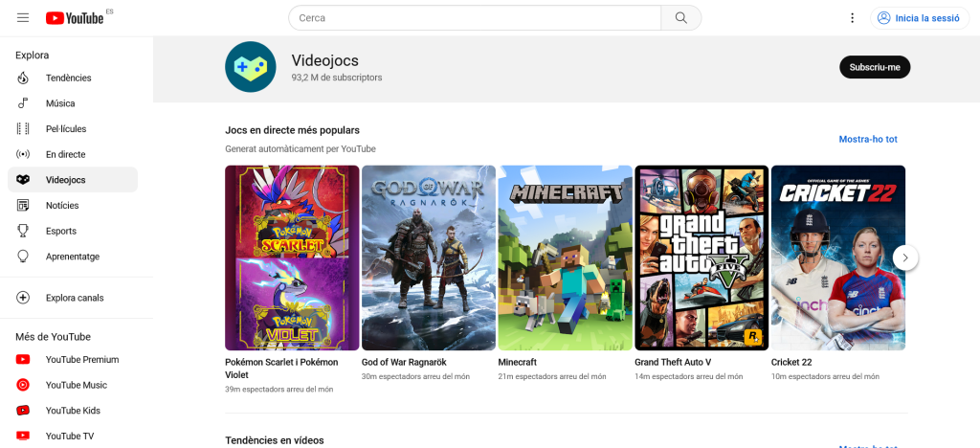
Task: Open the En directe live section
Action: pyautogui.click(x=65, y=154)
